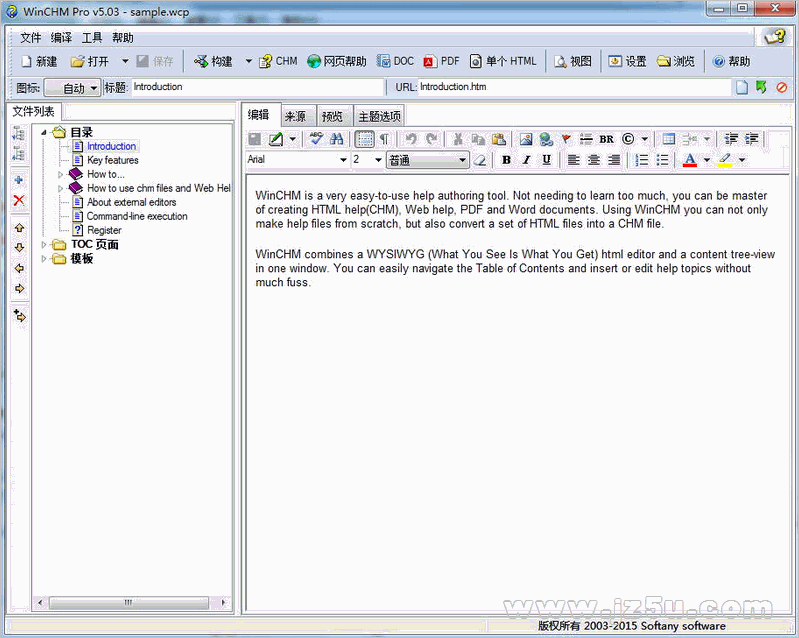Screen dimensions: 799x638
Task: Click the PDF output button
Action: click(x=441, y=62)
